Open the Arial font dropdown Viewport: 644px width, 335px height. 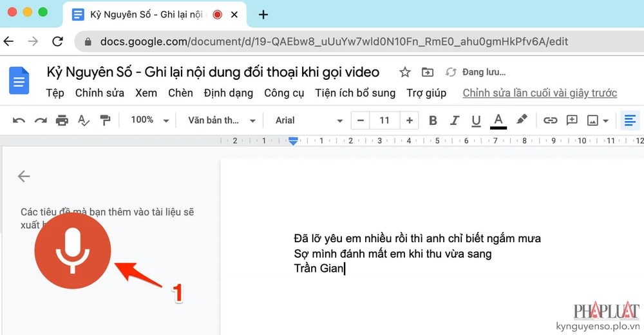click(x=309, y=120)
